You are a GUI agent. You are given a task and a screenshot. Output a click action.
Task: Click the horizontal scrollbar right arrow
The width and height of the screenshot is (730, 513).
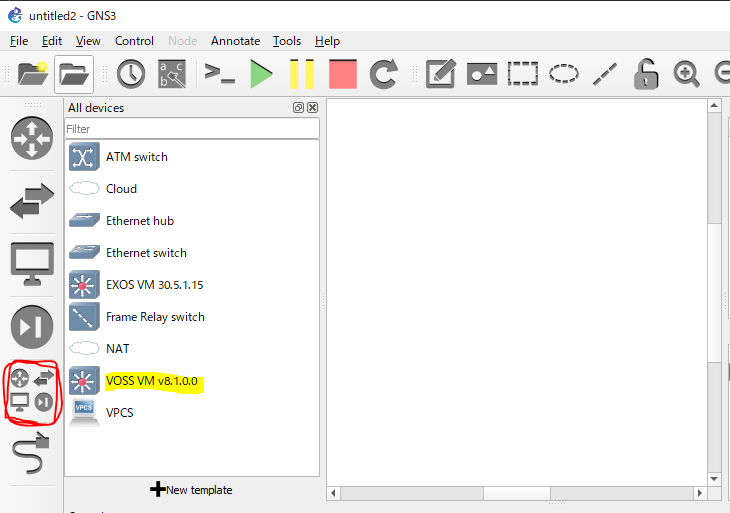tap(700, 493)
